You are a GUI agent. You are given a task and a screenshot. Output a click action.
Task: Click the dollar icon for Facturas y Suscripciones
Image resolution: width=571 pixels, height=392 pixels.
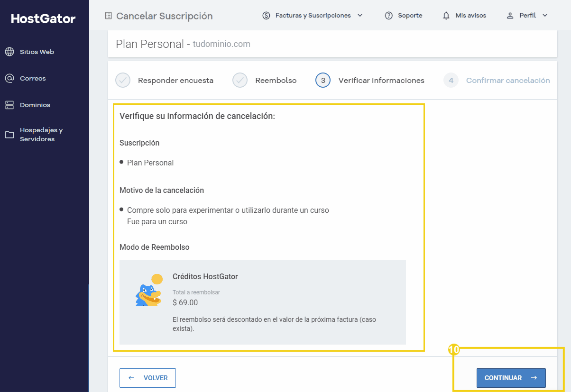266,16
